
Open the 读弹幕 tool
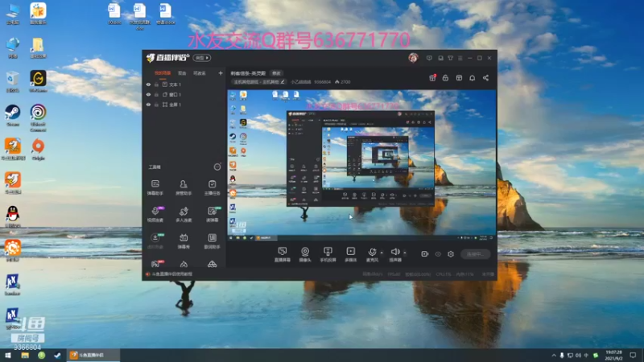coord(212,214)
